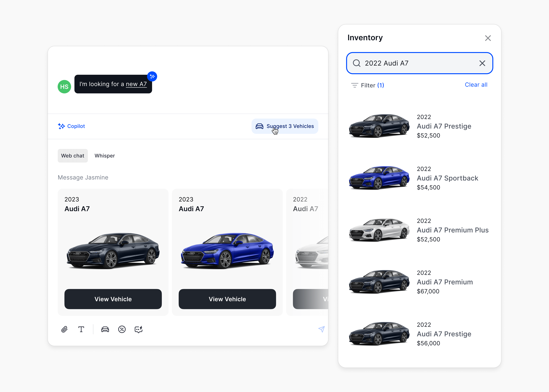The width and height of the screenshot is (549, 392).
Task: Click the $52,500 Prestige car thumbnail
Action: tap(379, 126)
